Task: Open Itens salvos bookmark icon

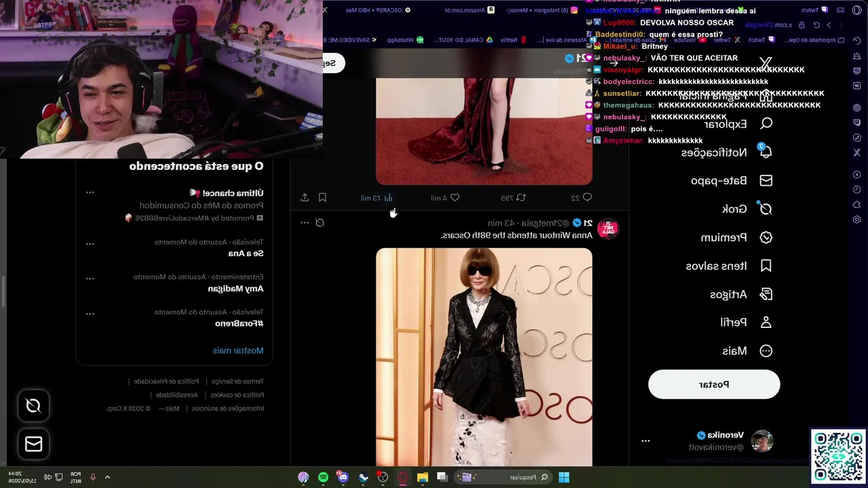Action: click(x=766, y=266)
